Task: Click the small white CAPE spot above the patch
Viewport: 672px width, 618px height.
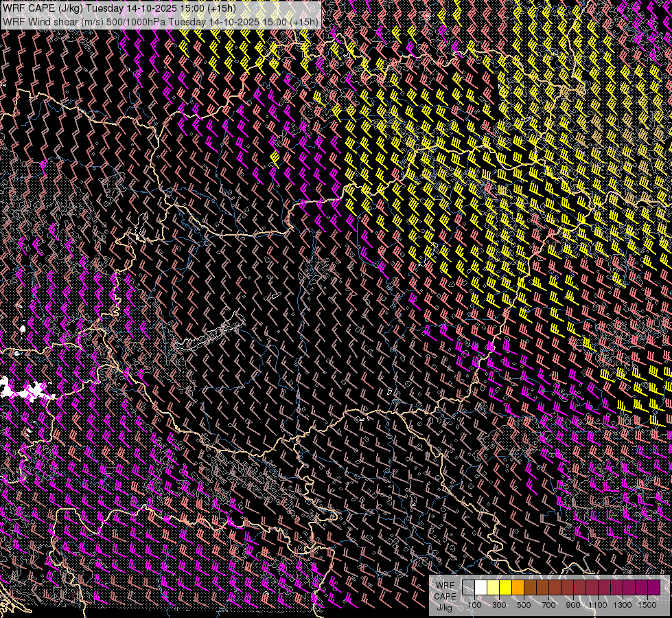Action: click(x=22, y=329)
